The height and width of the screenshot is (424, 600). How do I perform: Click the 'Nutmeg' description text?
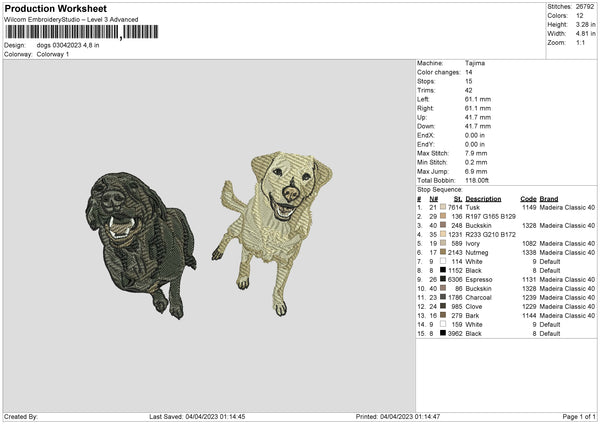click(x=477, y=253)
